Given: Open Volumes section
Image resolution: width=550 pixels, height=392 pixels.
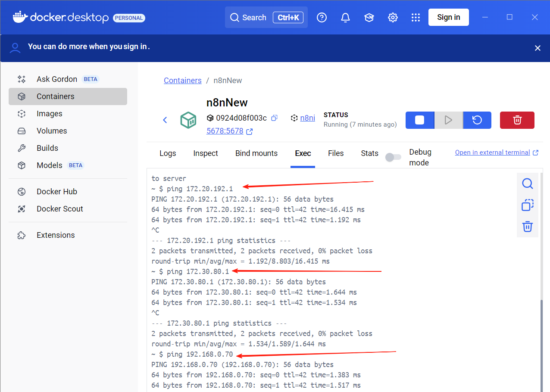Looking at the screenshot, I should (68, 131).
